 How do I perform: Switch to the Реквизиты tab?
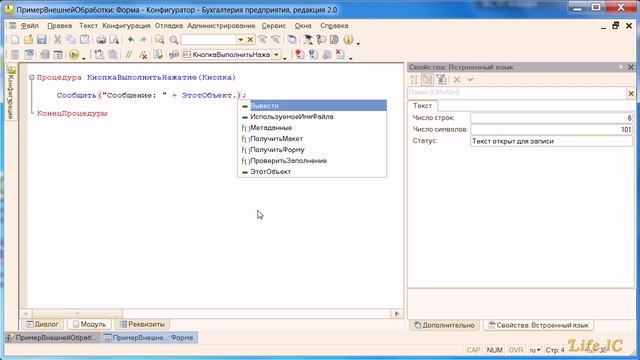[142, 324]
